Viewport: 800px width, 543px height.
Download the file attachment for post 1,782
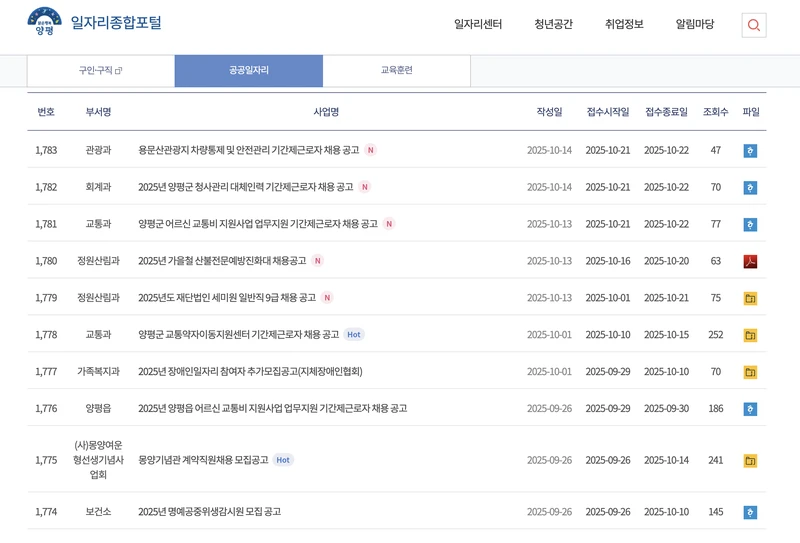click(750, 188)
